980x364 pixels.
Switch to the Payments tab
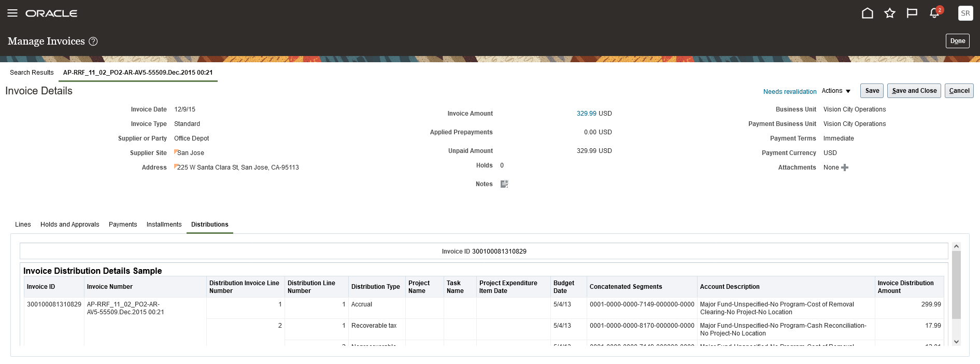[x=123, y=225]
